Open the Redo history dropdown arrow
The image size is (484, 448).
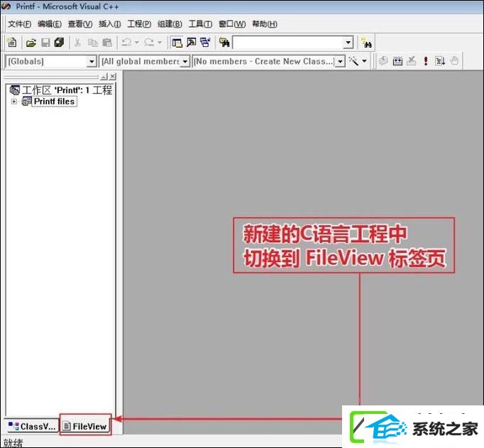[160, 43]
